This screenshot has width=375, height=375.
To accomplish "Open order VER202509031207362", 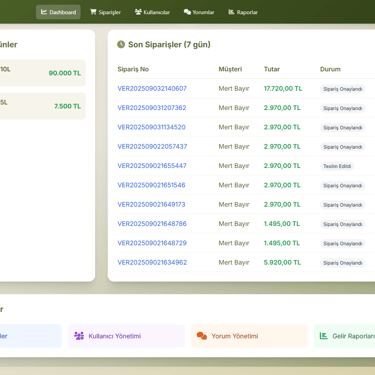I will tap(152, 108).
